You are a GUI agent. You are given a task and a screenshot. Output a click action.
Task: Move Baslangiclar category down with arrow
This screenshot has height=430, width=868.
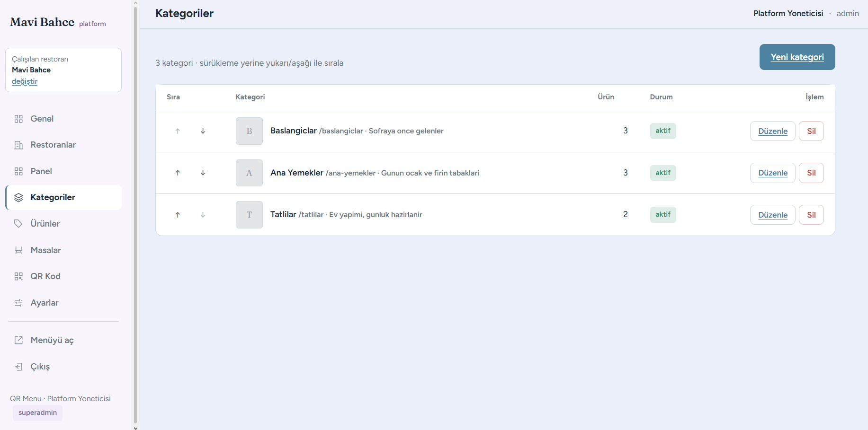point(203,131)
